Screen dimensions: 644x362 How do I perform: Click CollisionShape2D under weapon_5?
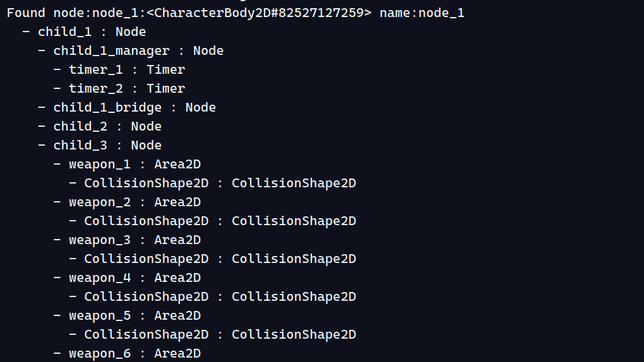(x=212, y=334)
